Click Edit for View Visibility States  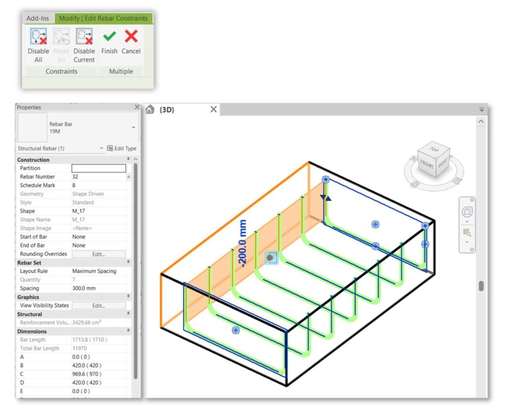click(x=99, y=306)
